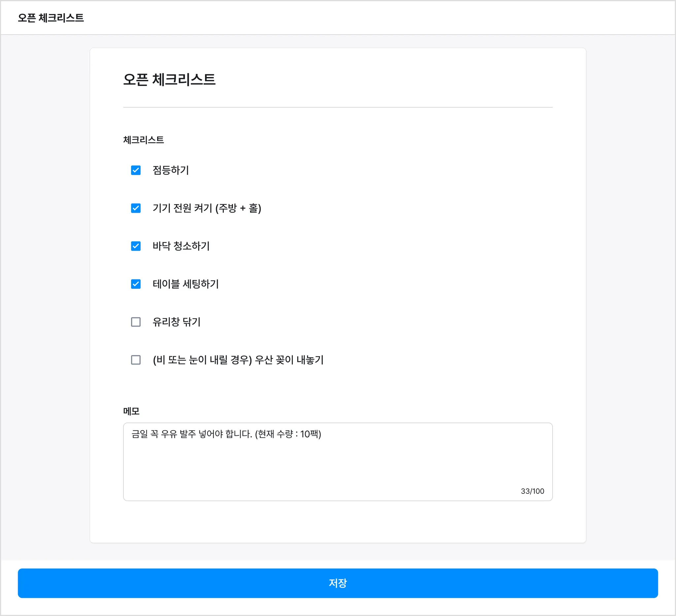
Task: Uncheck the 테이블 세팅하기 checkbox
Action: click(x=135, y=284)
